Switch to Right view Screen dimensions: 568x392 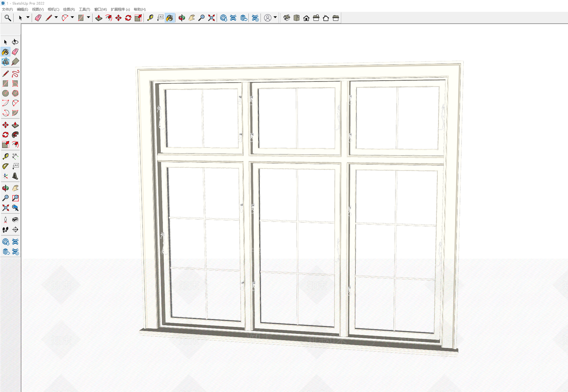(x=316, y=18)
